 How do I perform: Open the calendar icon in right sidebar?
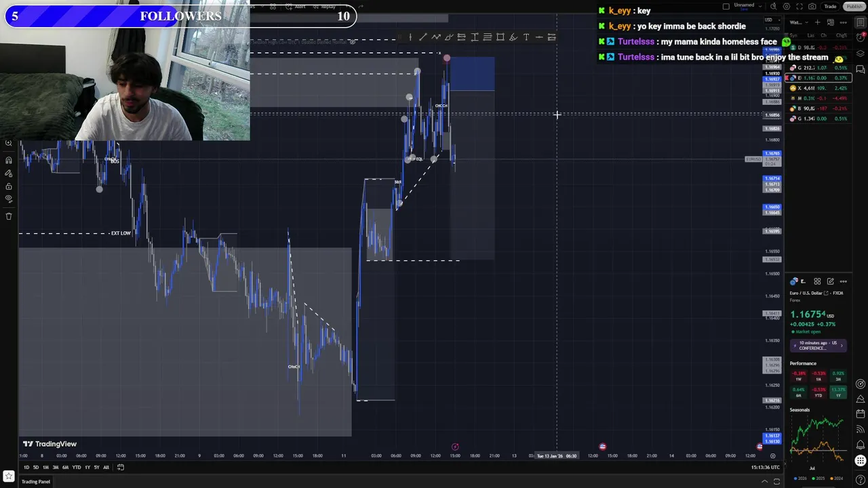[x=860, y=414]
